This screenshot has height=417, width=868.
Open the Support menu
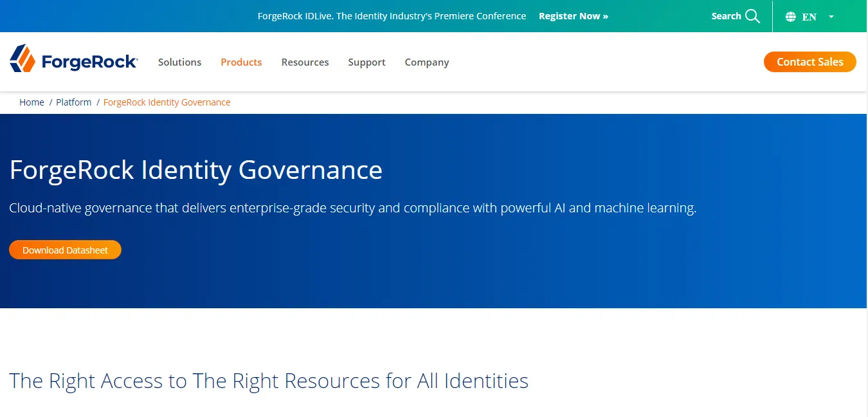point(366,62)
